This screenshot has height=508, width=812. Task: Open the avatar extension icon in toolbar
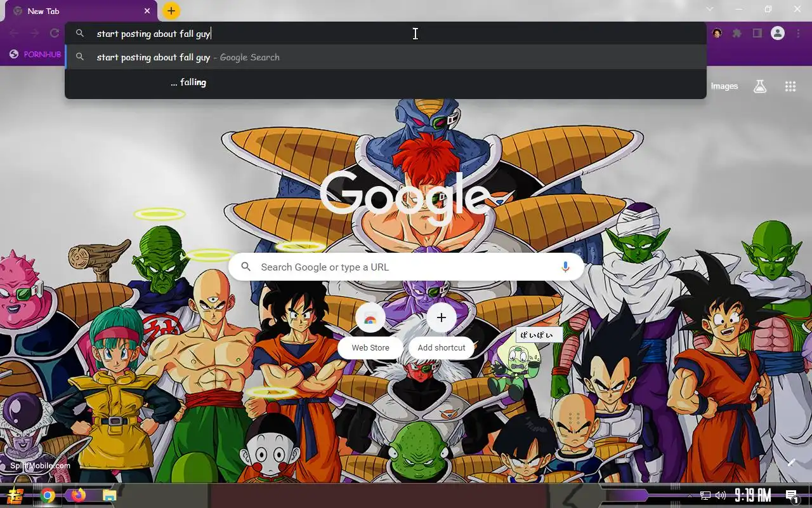[717, 33]
